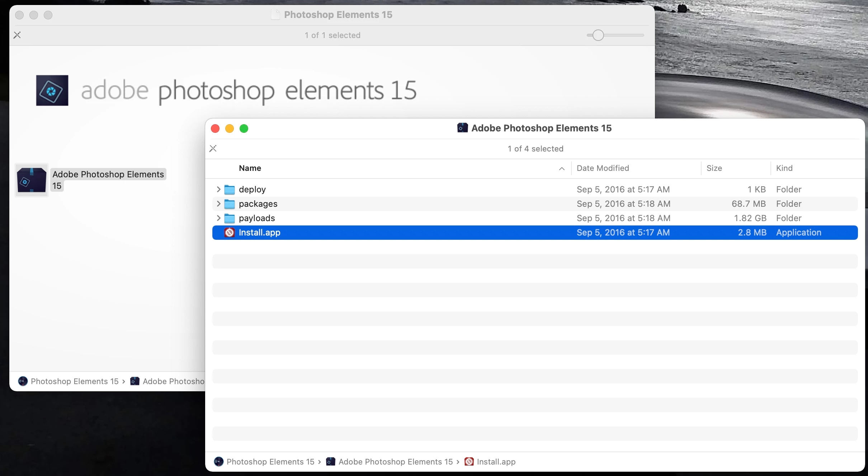Click the Install.app icon in the path bar
This screenshot has width=868, height=476.
(x=469, y=462)
